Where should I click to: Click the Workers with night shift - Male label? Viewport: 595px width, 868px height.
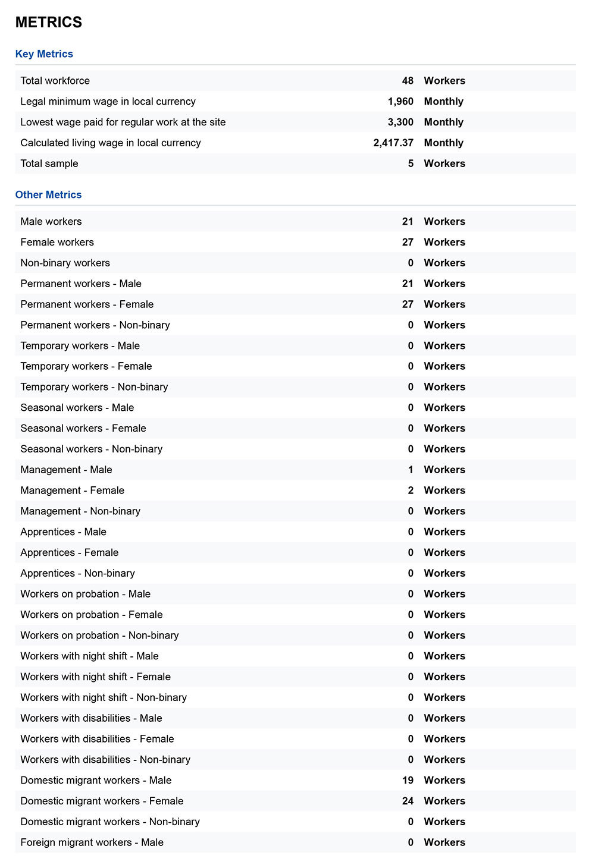pyautogui.click(x=89, y=656)
